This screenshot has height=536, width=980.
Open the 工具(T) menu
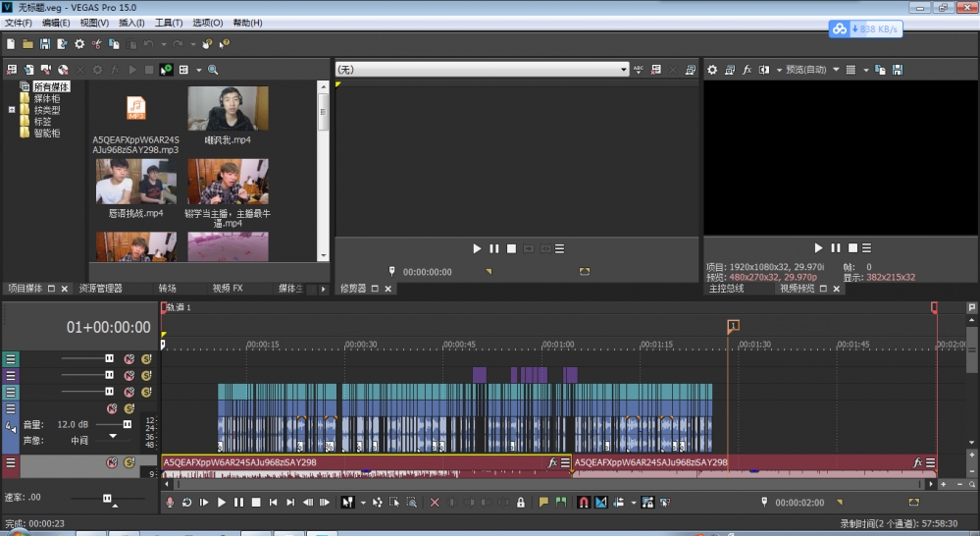click(169, 22)
